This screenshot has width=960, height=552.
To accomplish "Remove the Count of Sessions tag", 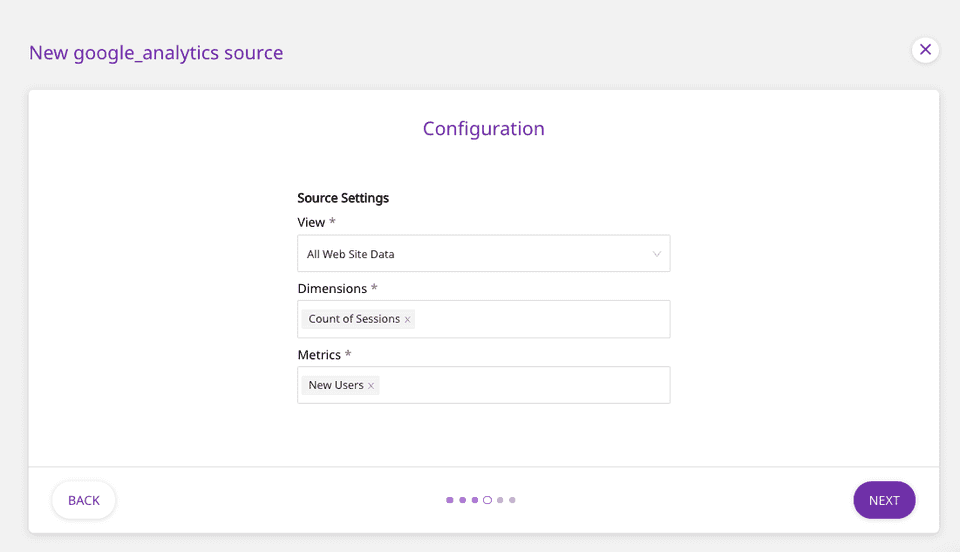I will [x=407, y=320].
